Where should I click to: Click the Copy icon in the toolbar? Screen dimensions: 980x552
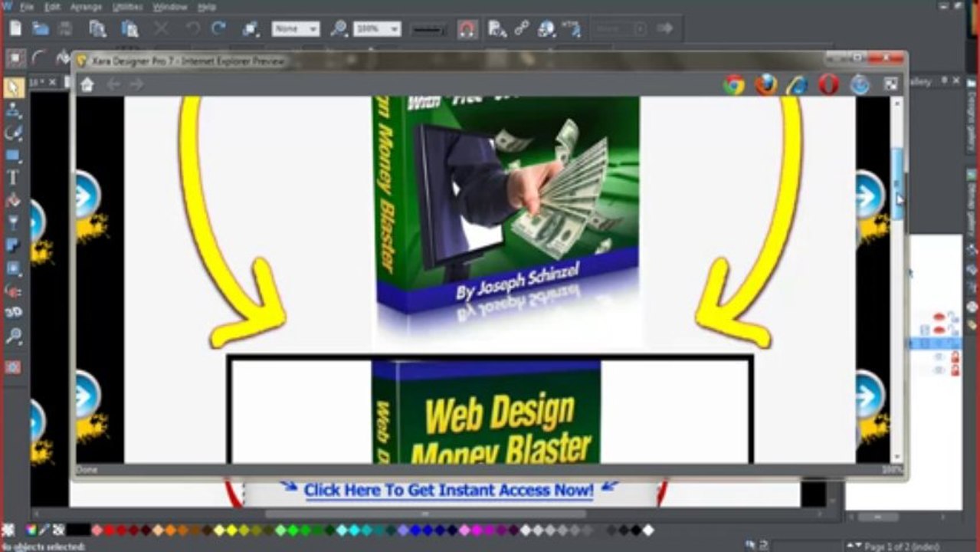tap(97, 29)
